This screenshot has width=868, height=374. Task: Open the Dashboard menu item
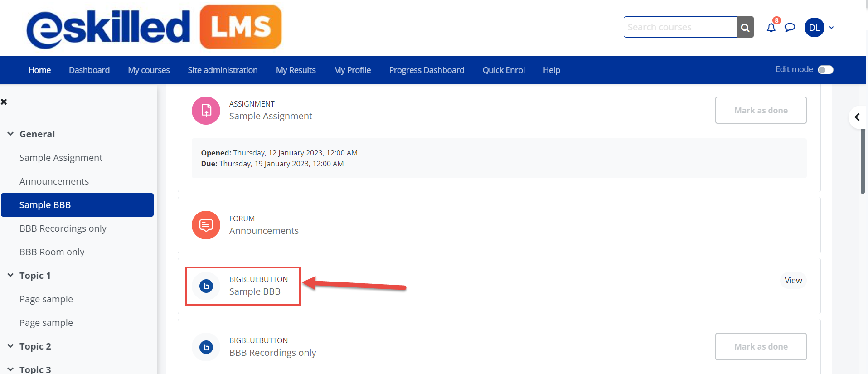pyautogui.click(x=89, y=70)
